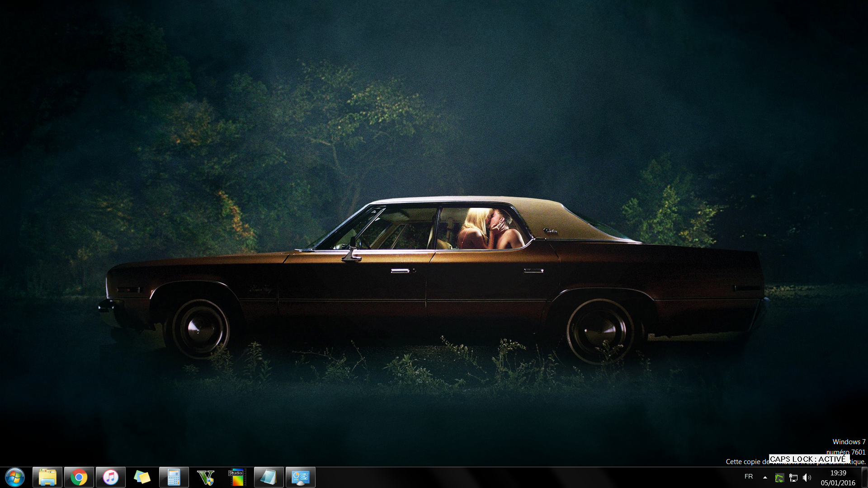Open the Studio rainbow filmstrip icon
The width and height of the screenshot is (868, 488).
[x=236, y=477]
